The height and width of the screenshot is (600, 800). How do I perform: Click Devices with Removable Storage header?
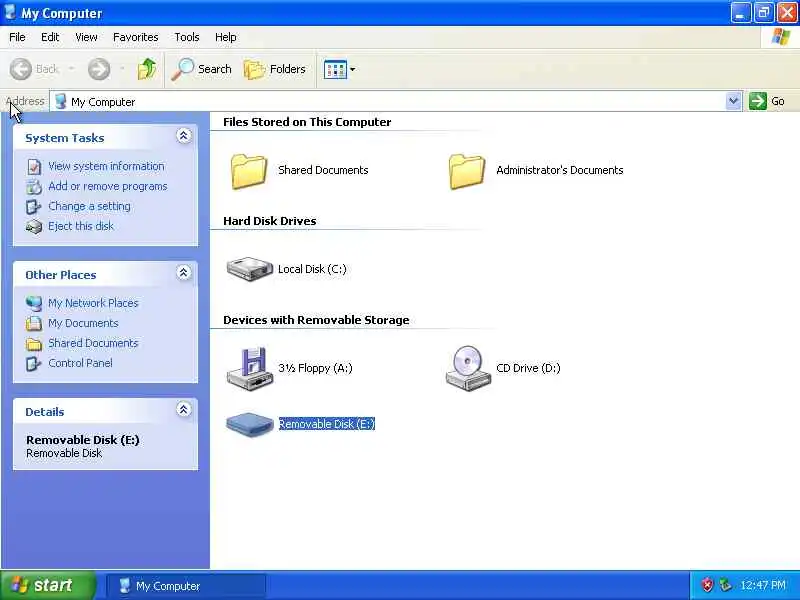[316, 320]
